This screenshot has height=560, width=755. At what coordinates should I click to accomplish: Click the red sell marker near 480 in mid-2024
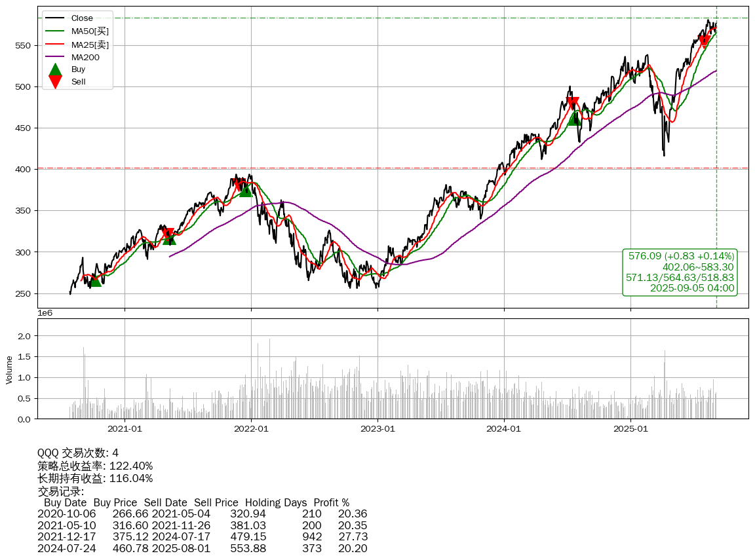(x=573, y=103)
